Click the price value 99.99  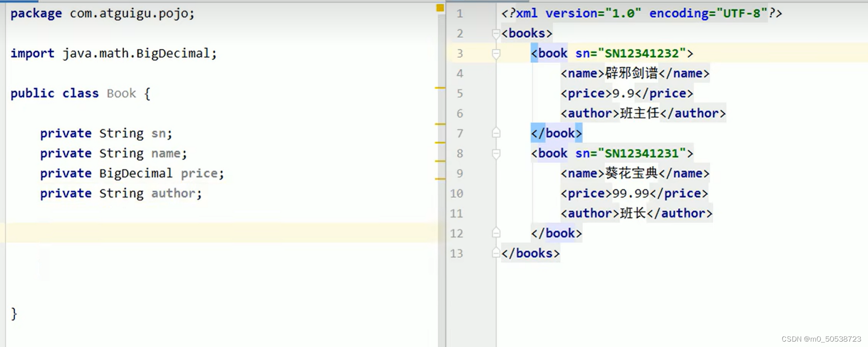click(631, 193)
